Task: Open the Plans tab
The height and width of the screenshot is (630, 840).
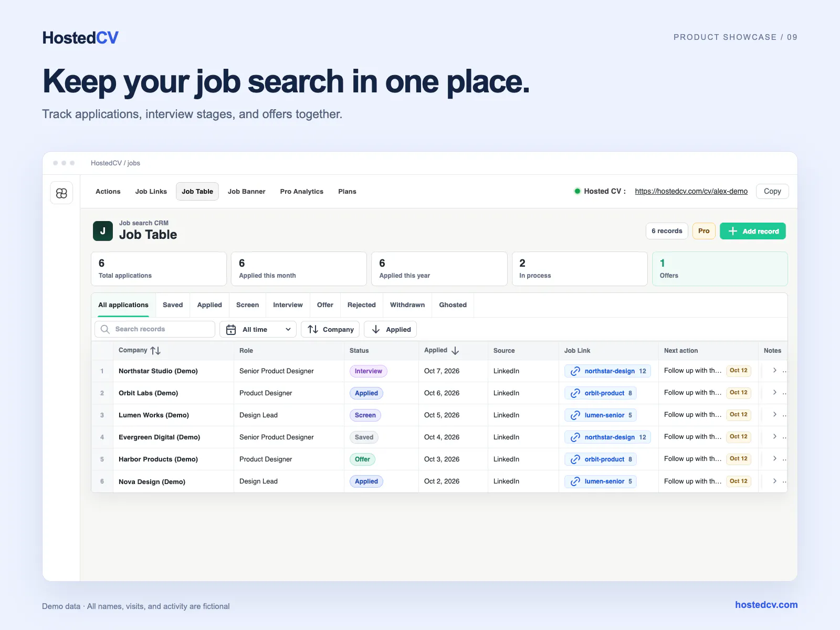Action: tap(347, 192)
